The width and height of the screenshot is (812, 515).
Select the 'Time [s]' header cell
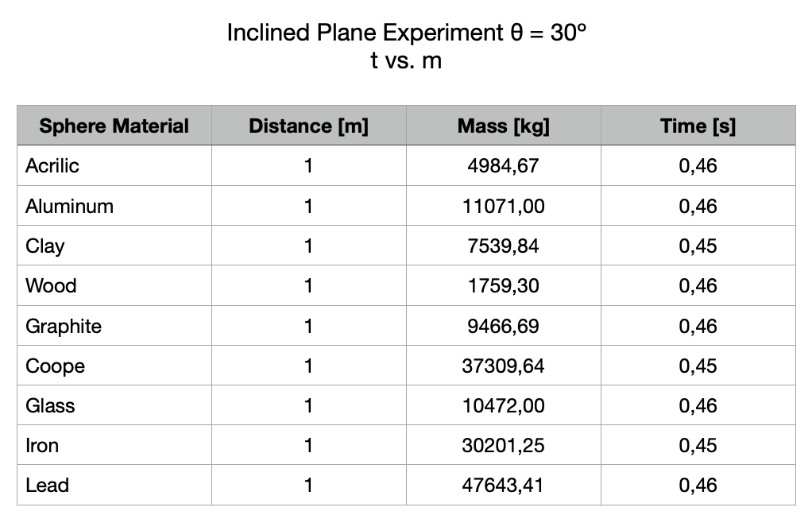coord(698,126)
